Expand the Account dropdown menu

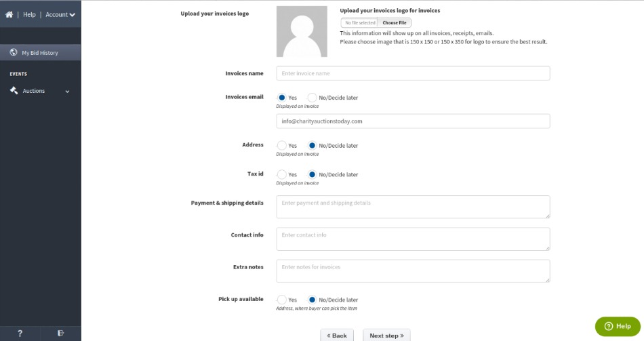[60, 14]
